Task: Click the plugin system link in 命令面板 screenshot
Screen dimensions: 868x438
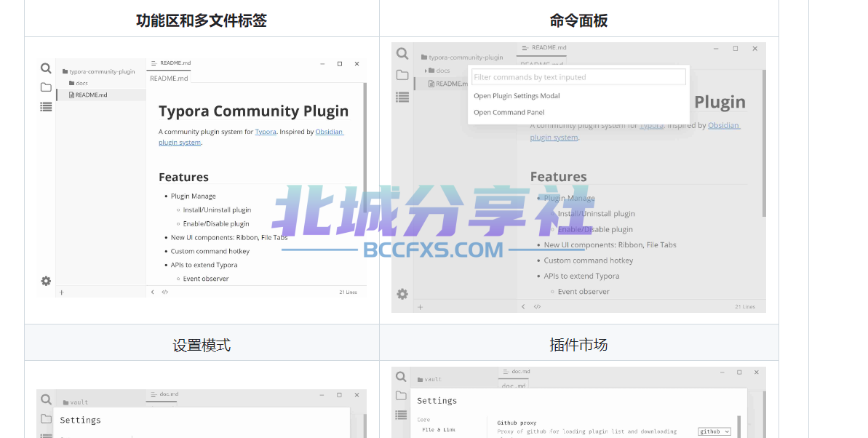Action: point(554,138)
